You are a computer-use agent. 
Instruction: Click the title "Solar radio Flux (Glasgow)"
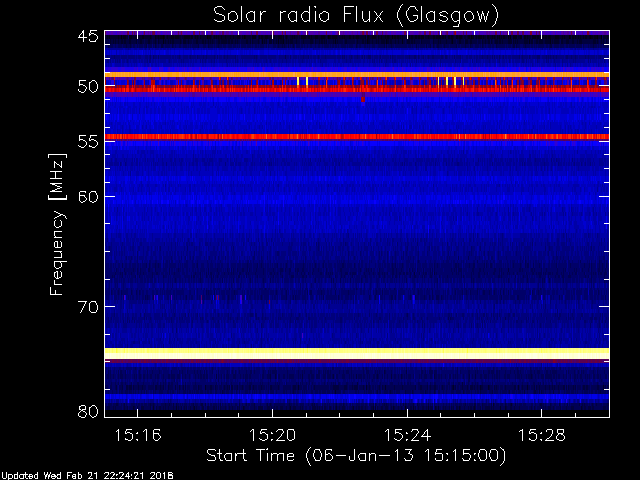point(356,15)
